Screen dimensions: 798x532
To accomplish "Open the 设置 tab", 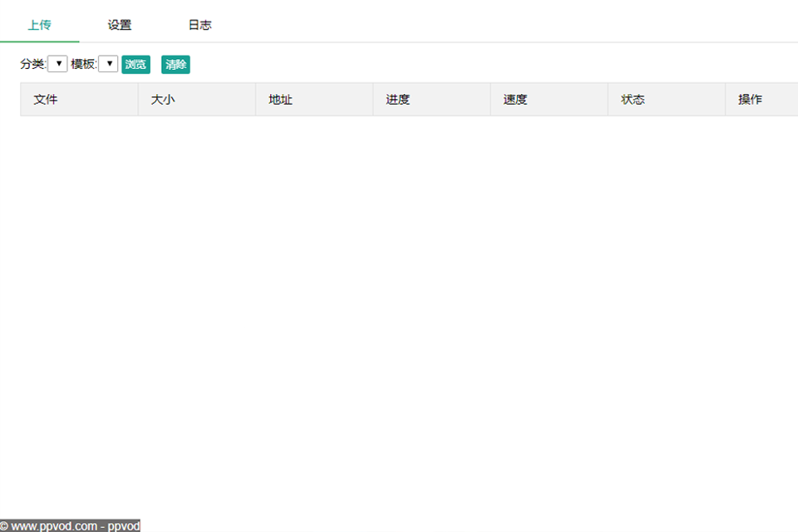I will 120,25.
